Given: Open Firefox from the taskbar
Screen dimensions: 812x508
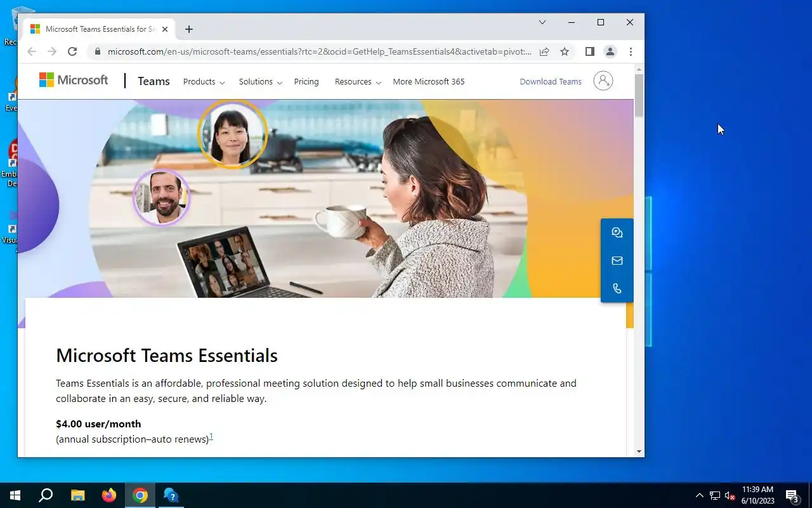Looking at the screenshot, I should (x=109, y=495).
